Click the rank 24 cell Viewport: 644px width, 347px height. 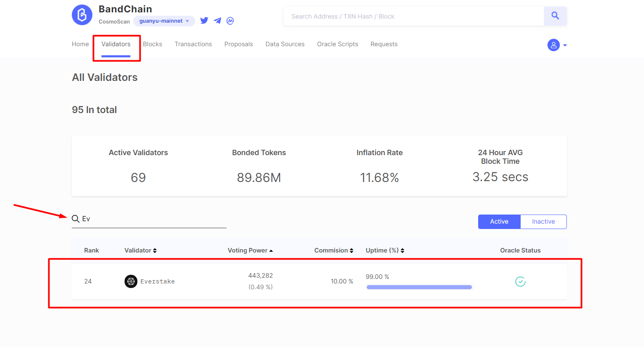click(88, 281)
